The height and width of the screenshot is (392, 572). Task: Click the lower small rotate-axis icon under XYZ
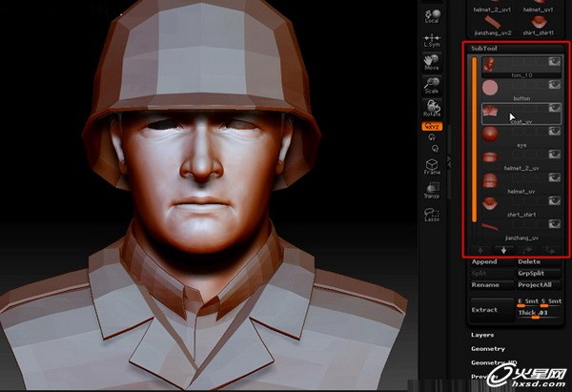[435, 148]
